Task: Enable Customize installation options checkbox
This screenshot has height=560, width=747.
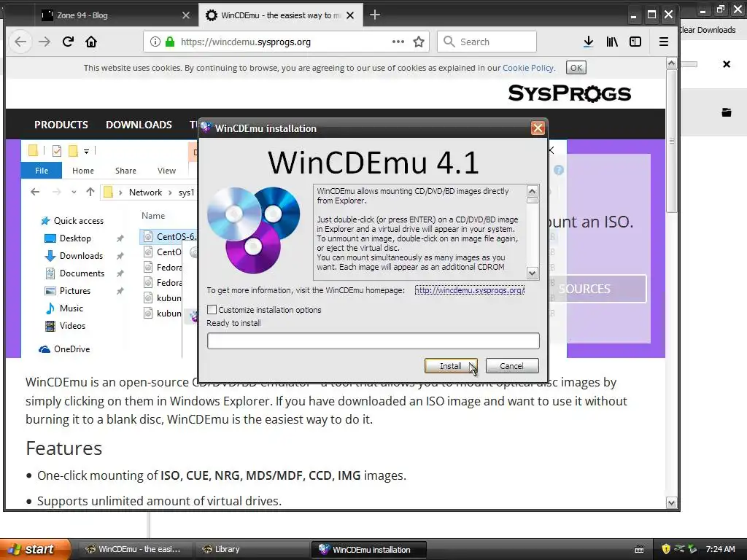Action: 212,309
